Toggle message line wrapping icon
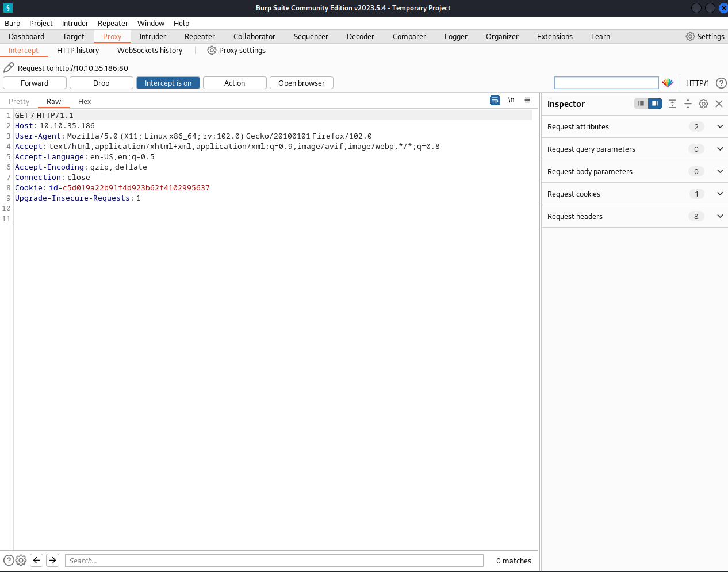This screenshot has height=572, width=728. (495, 100)
